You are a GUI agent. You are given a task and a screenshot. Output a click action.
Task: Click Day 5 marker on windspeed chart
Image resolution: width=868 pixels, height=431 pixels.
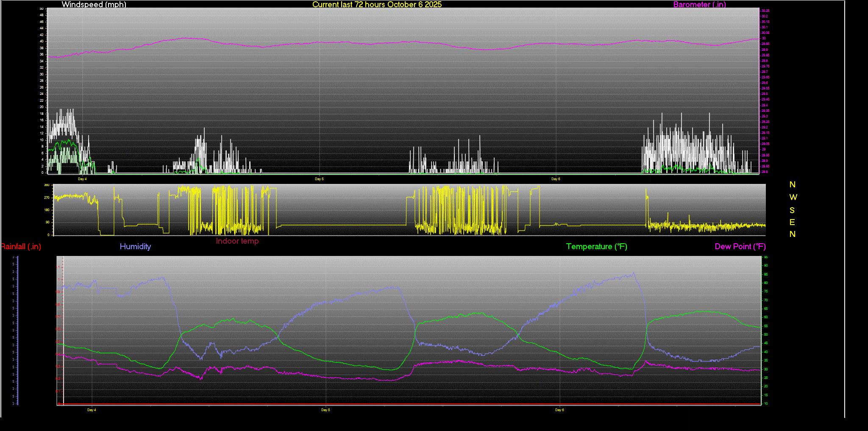319,179
